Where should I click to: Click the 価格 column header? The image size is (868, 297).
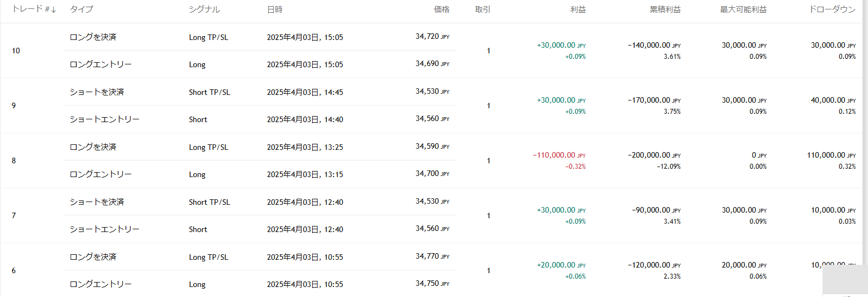click(441, 9)
